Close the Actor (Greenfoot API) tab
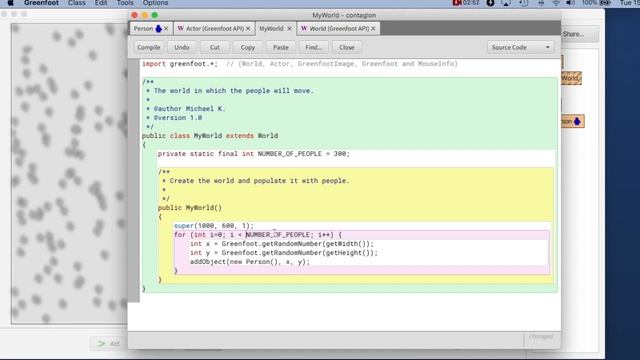The image size is (640, 360). pos(248,29)
